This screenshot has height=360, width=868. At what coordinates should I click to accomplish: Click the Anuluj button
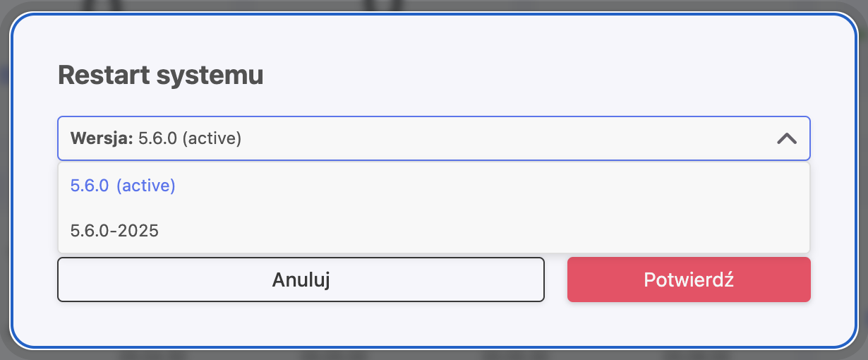[x=301, y=280]
